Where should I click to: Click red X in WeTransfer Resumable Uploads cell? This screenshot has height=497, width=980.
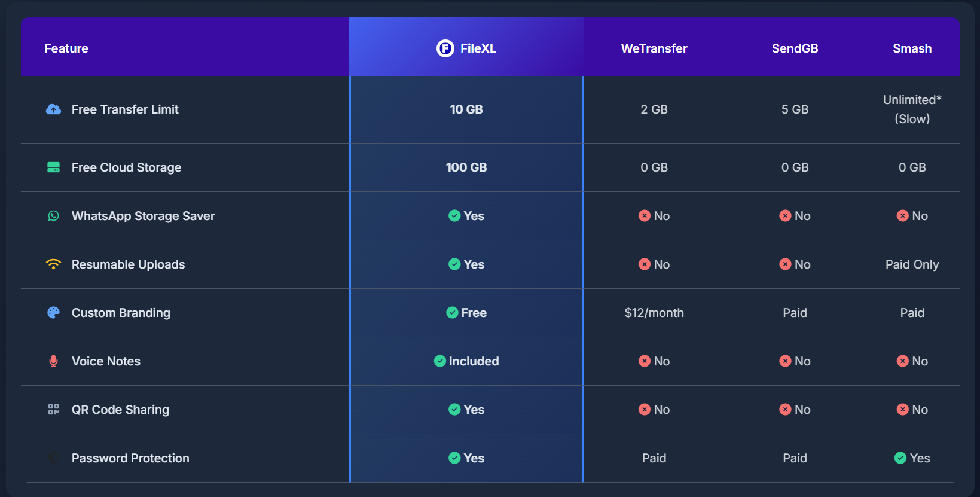645,264
